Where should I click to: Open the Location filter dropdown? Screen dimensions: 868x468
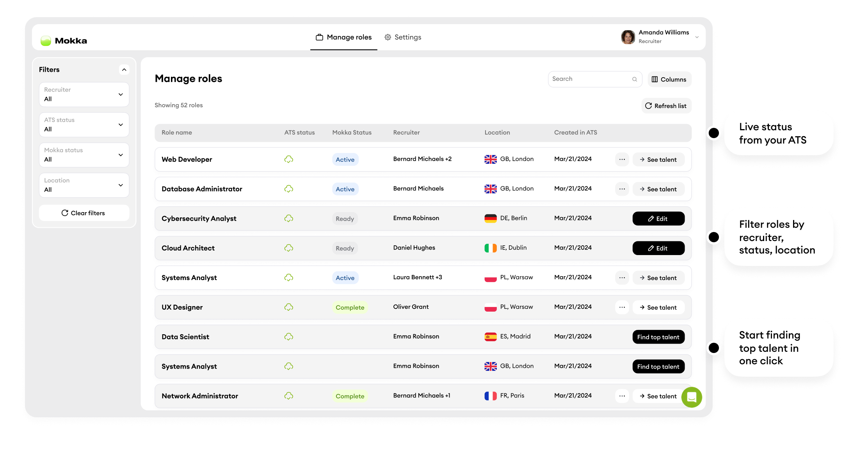84,185
